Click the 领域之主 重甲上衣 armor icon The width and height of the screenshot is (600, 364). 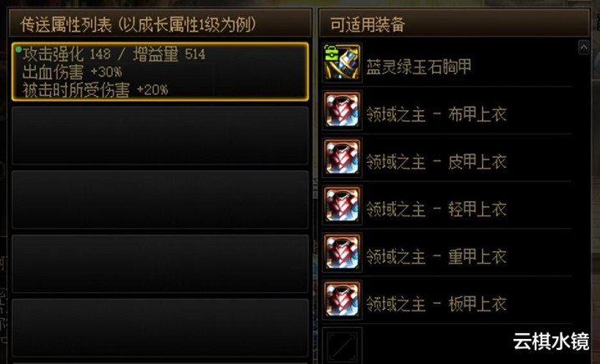(342, 252)
